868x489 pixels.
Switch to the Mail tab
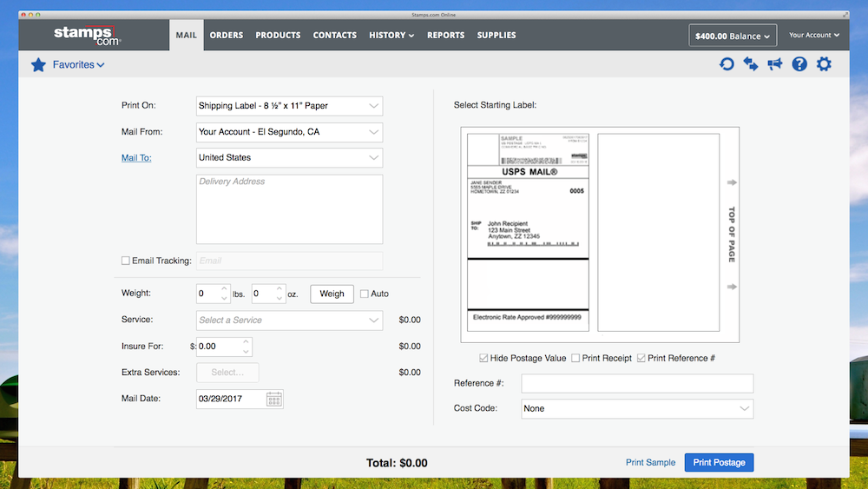187,35
